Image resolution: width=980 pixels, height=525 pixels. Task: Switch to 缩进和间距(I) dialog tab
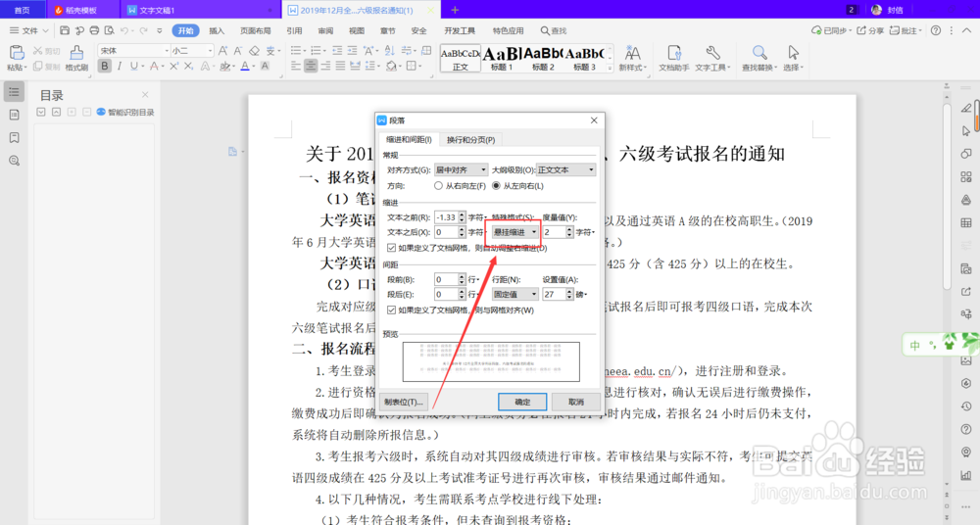click(409, 140)
